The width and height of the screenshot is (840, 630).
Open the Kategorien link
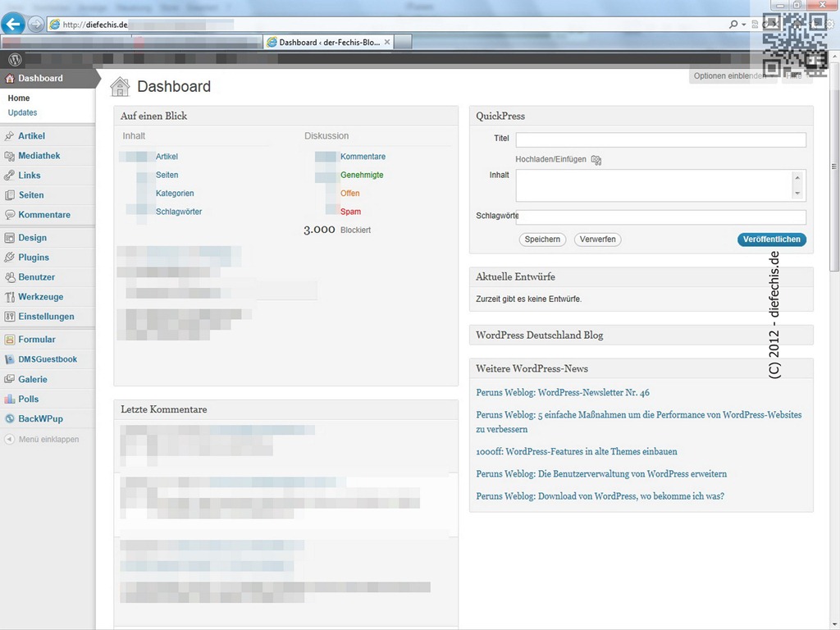175,194
